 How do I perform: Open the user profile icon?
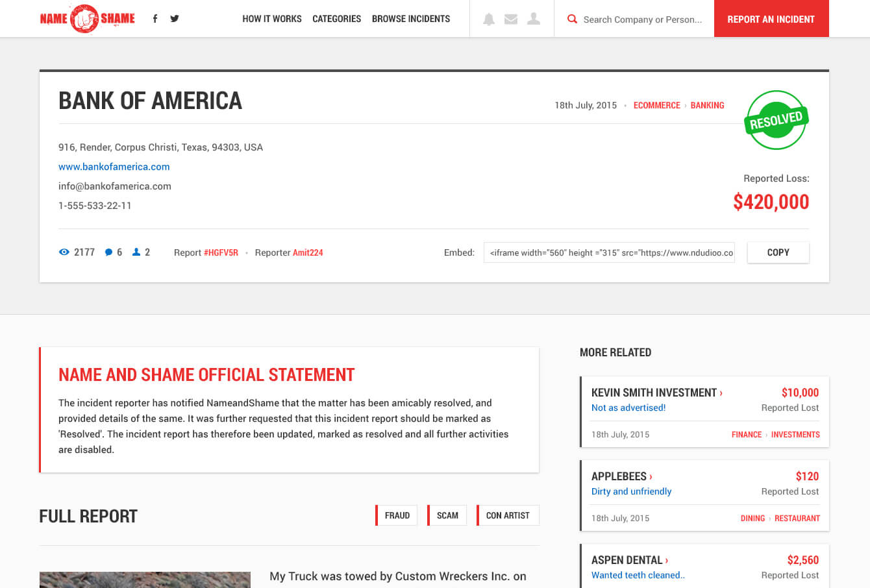534,19
